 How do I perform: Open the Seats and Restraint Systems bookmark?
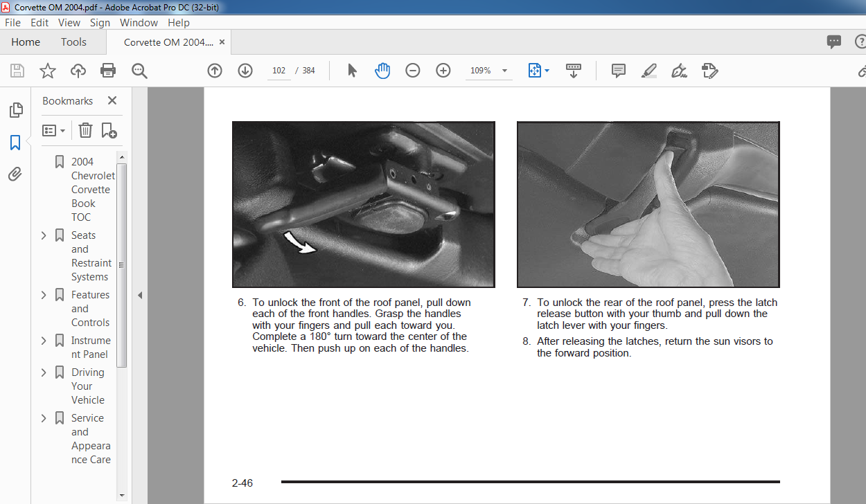[x=91, y=256]
